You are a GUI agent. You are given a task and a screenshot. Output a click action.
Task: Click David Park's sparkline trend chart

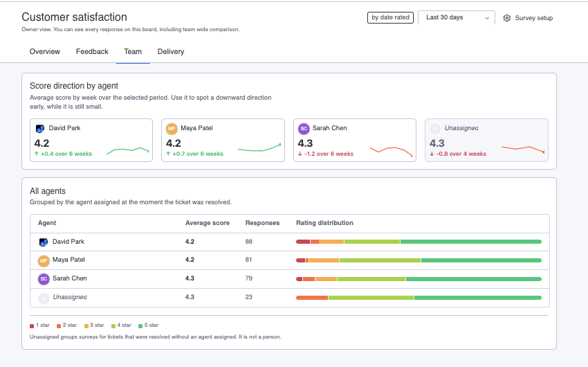click(127, 151)
